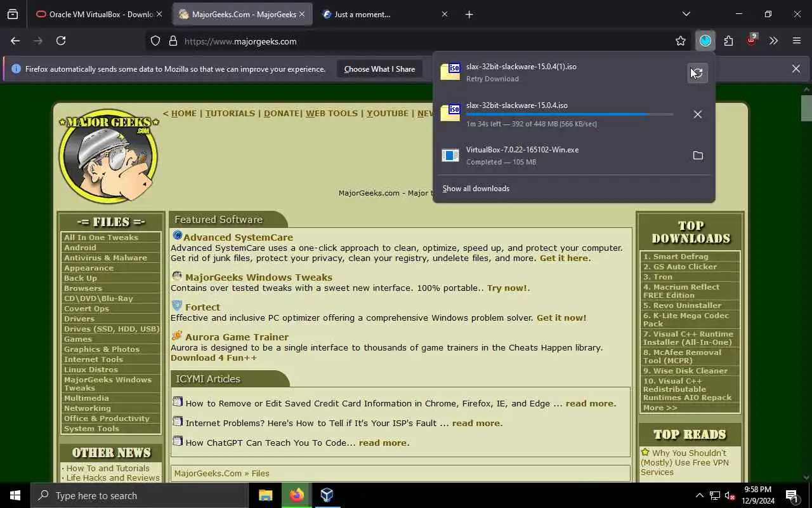Open the DONATE menu link

pyautogui.click(x=282, y=114)
